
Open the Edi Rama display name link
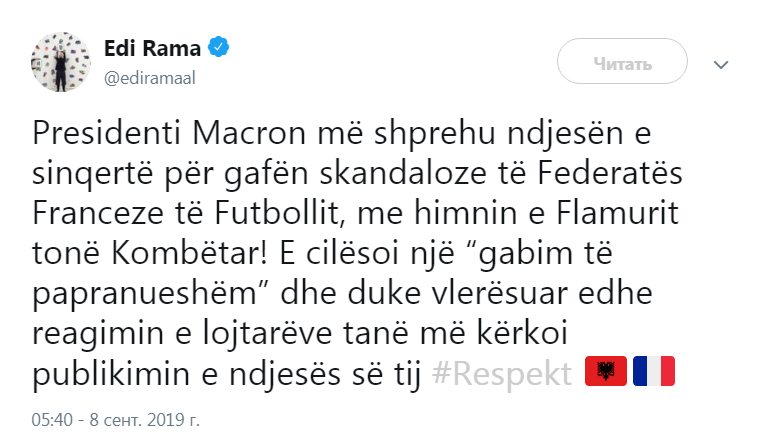(x=152, y=48)
